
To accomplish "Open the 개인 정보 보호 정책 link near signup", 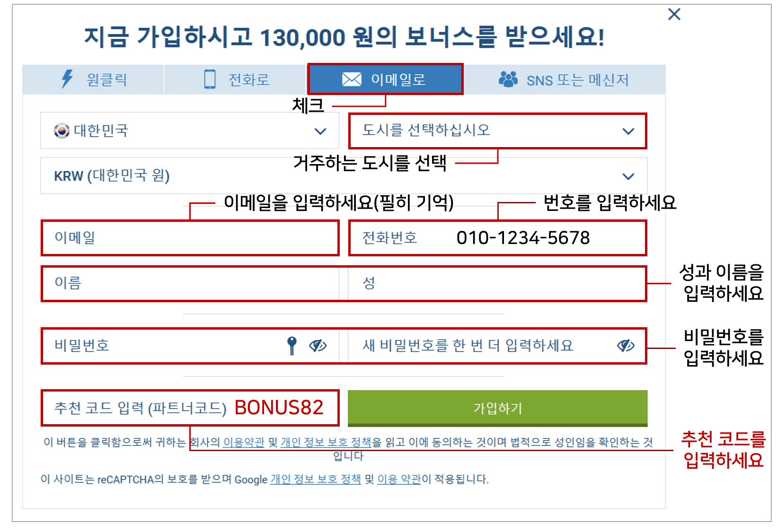I will click(x=326, y=442).
